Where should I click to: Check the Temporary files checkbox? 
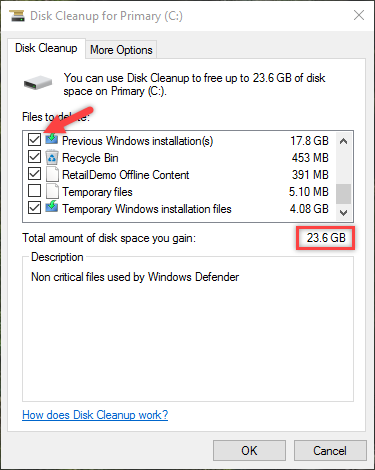[34, 191]
